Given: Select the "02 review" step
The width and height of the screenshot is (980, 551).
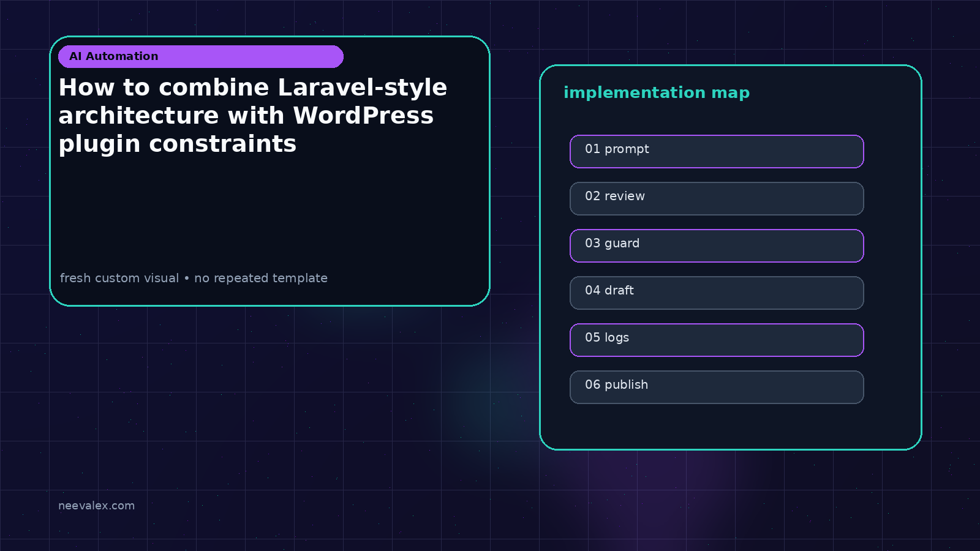Looking at the screenshot, I should (x=717, y=198).
